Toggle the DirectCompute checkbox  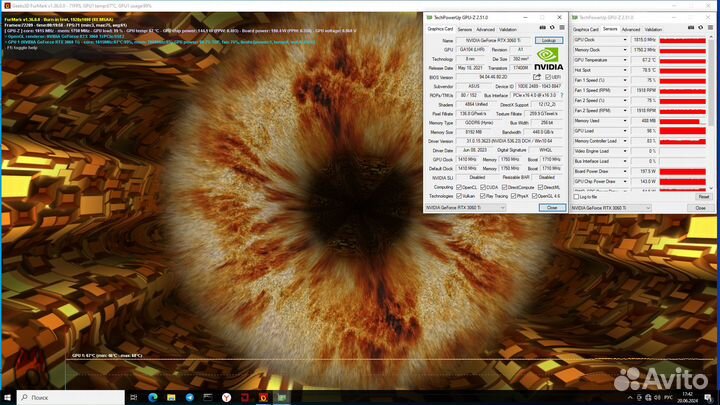coord(505,187)
